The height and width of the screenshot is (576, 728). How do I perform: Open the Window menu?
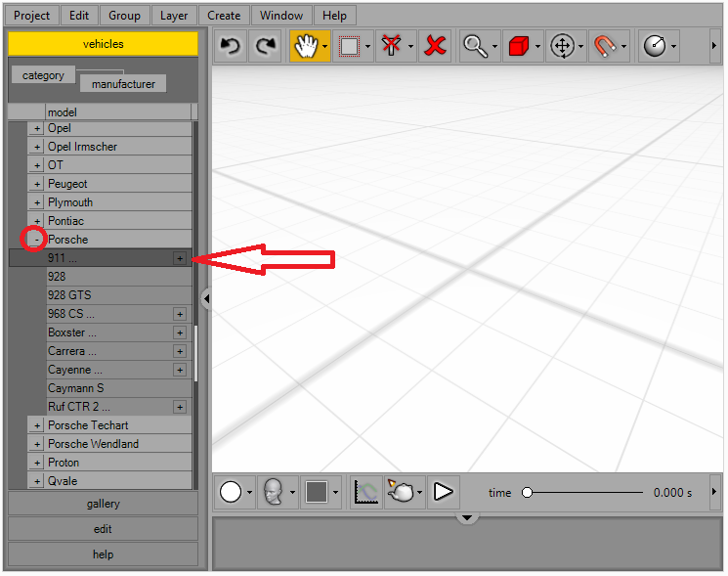(x=281, y=16)
